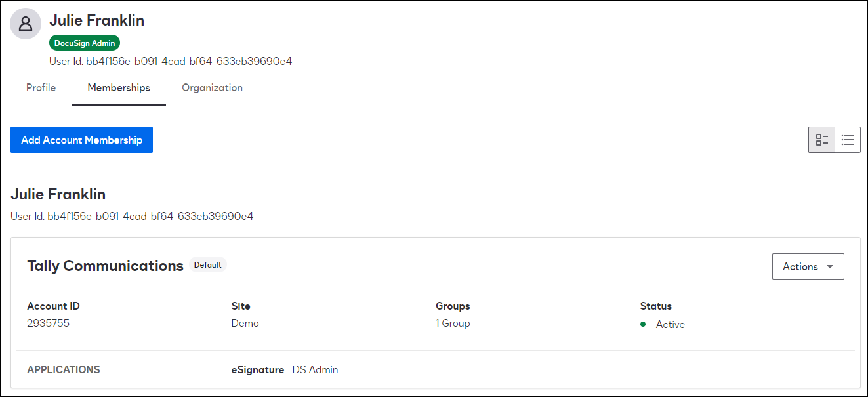Switch to list view layout
The image size is (868, 397).
point(848,140)
